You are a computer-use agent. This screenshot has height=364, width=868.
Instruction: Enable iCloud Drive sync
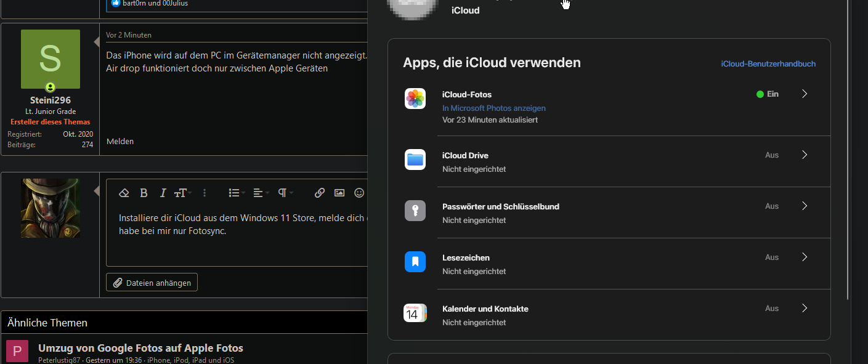(772, 155)
